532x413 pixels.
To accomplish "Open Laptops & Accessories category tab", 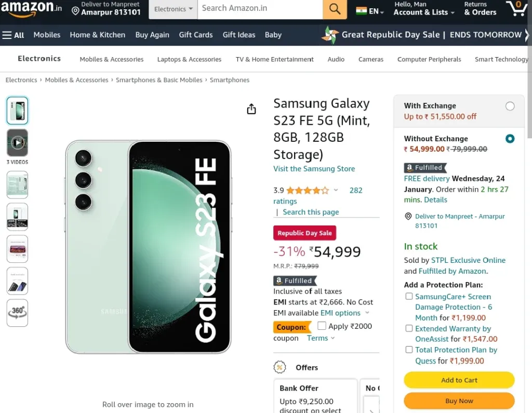I will pyautogui.click(x=189, y=59).
